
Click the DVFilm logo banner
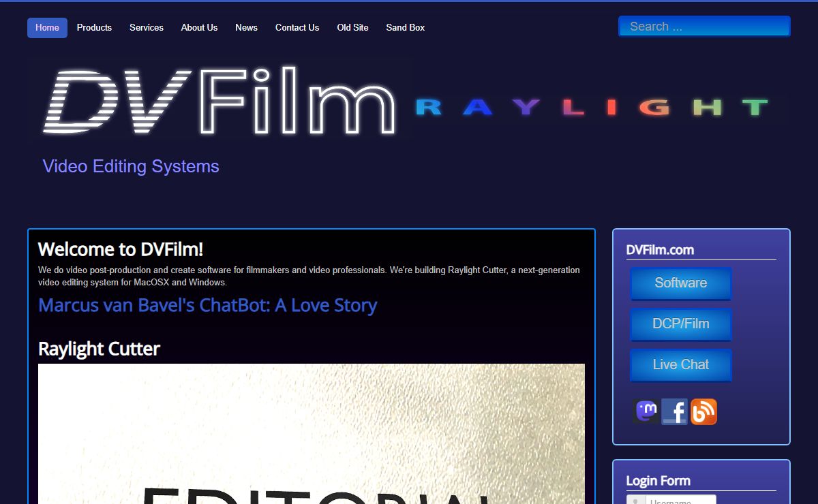tap(219, 99)
